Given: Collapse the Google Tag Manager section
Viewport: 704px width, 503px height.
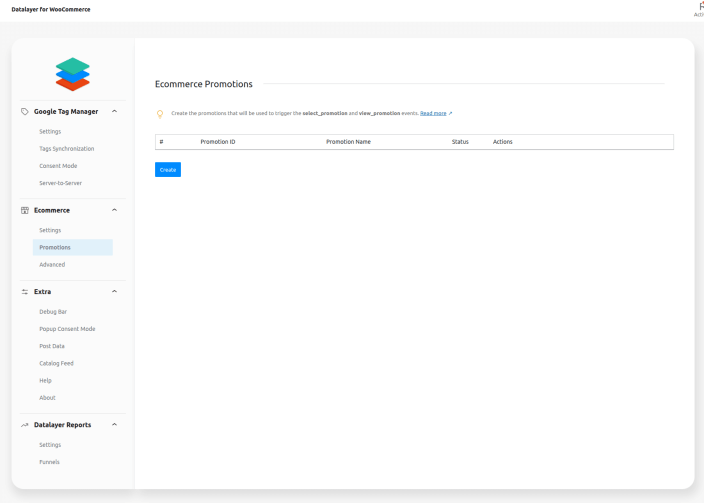Looking at the screenshot, I should tap(114, 111).
